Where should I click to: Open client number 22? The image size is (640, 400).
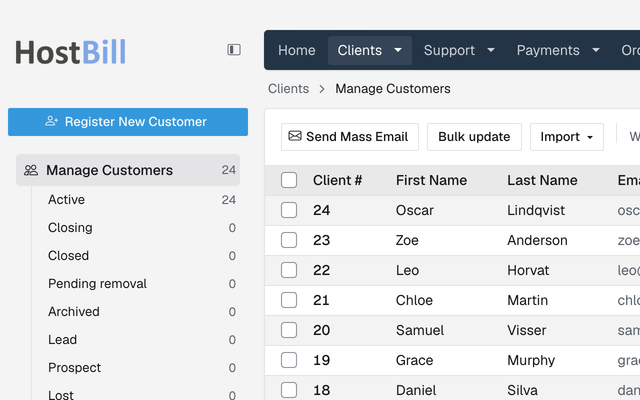321,270
